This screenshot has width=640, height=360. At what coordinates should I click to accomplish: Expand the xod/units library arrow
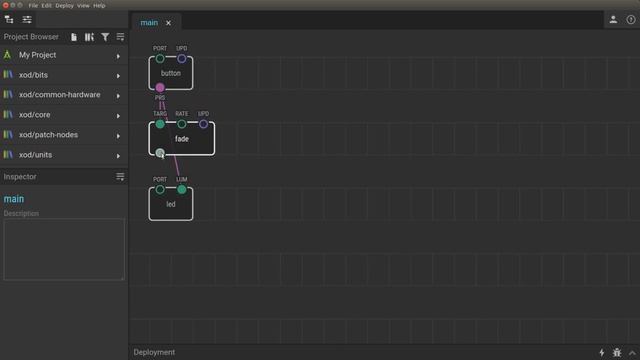(118, 156)
